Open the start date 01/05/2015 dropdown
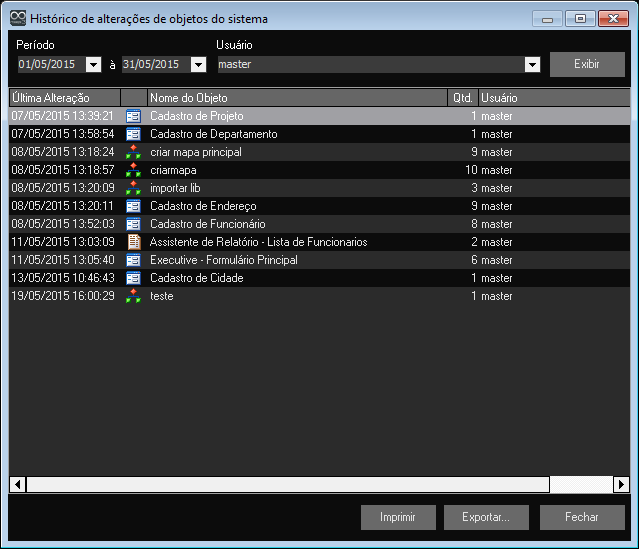This screenshot has width=639, height=549. (94, 65)
